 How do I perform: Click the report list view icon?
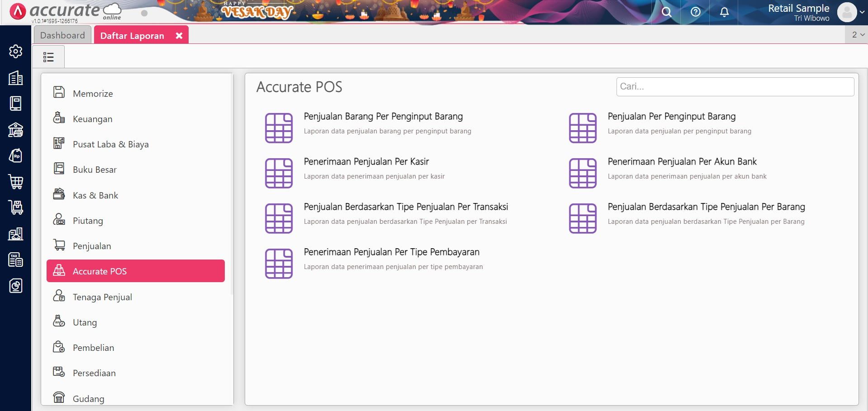click(48, 57)
